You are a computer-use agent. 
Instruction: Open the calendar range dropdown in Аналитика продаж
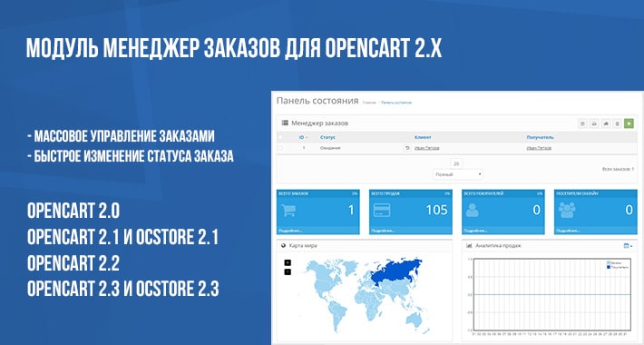(x=628, y=246)
